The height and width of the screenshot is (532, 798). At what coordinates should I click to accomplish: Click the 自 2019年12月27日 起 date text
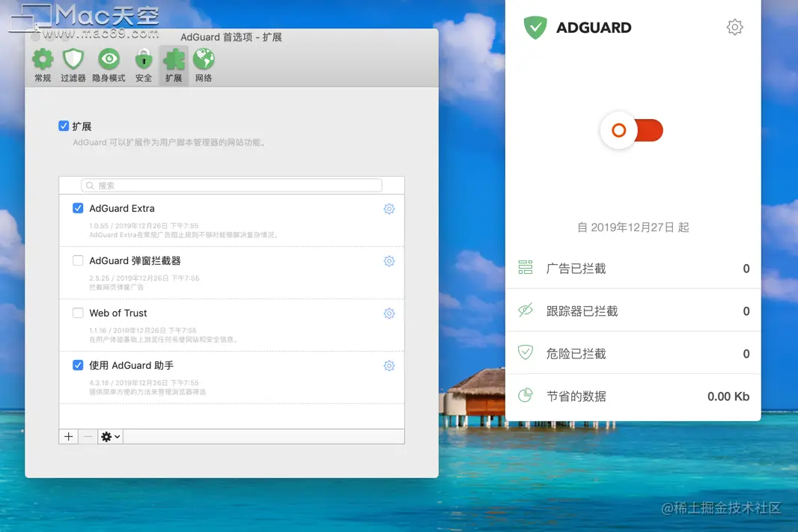tap(633, 227)
